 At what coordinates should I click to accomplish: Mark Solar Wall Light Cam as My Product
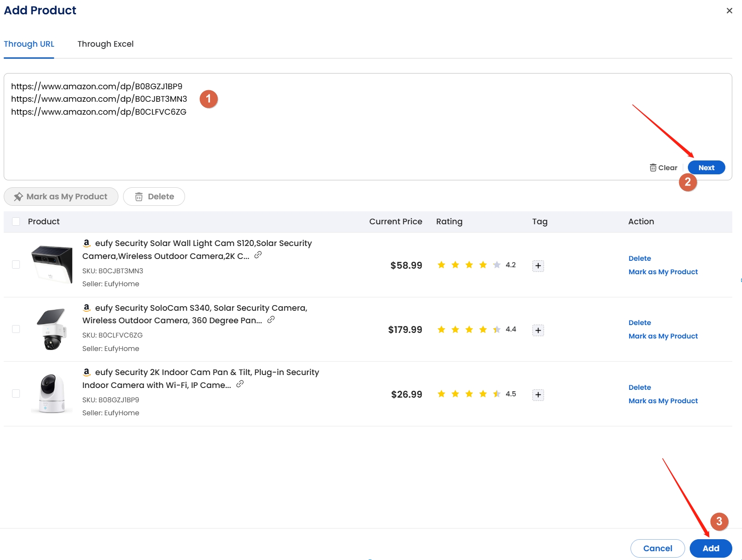coord(663,272)
